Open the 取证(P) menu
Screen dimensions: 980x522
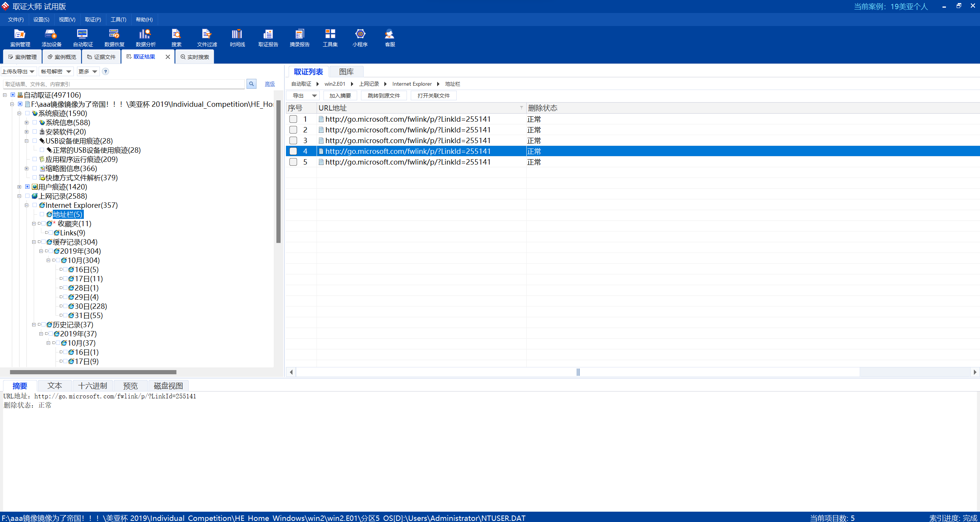click(x=93, y=20)
